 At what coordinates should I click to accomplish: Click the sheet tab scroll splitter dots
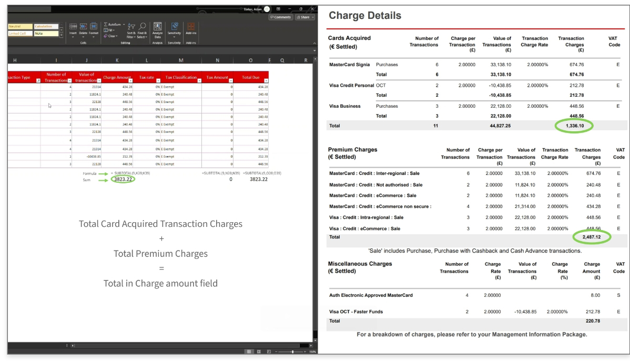click(x=67, y=345)
